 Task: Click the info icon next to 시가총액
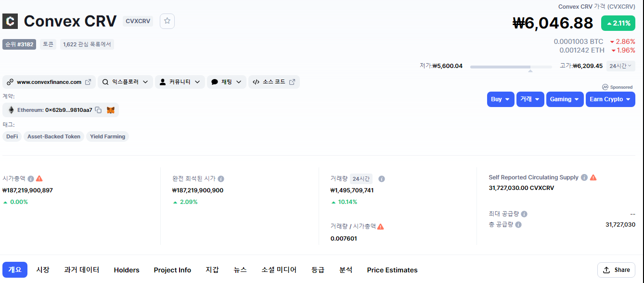tap(31, 178)
